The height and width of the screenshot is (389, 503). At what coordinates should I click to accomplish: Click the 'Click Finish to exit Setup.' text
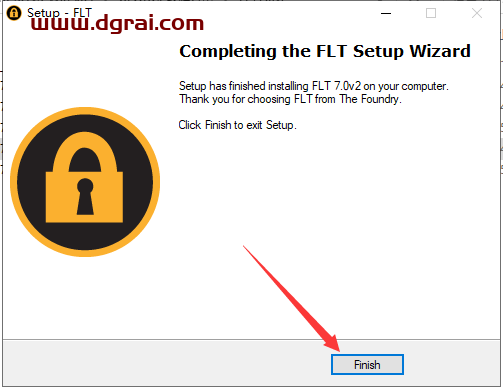tap(237, 125)
